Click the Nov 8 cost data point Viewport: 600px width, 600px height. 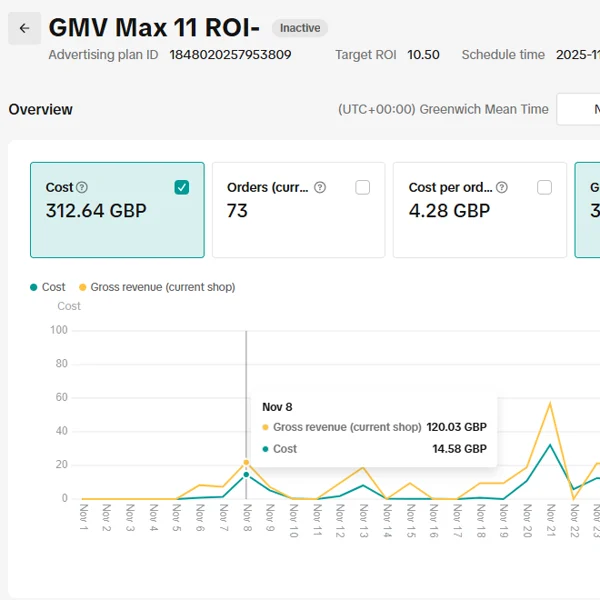[246, 475]
